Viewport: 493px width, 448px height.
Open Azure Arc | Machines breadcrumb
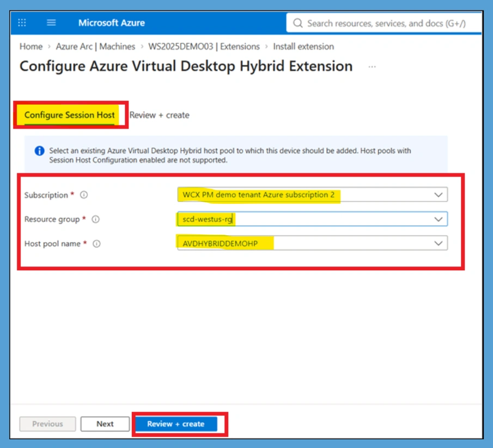coord(95,46)
